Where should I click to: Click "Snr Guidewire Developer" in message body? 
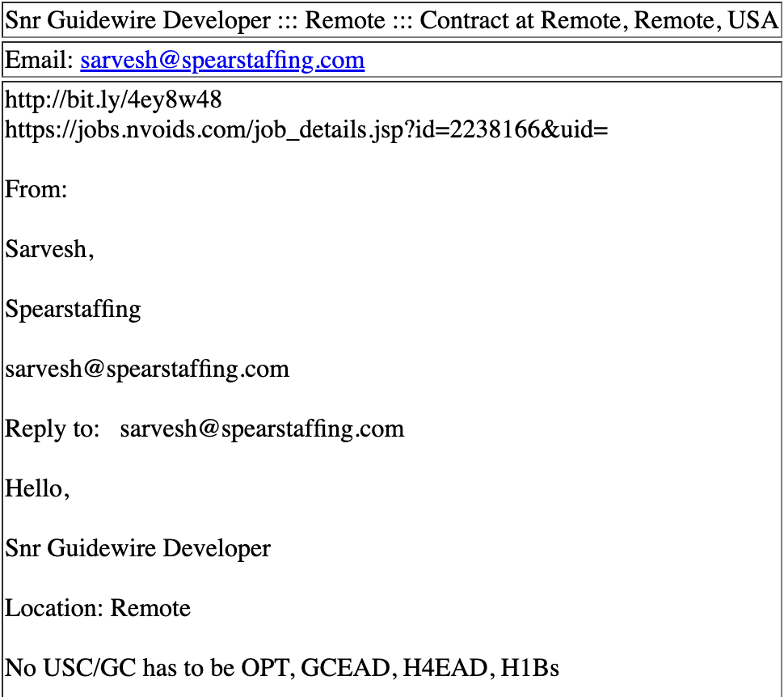tap(138, 548)
